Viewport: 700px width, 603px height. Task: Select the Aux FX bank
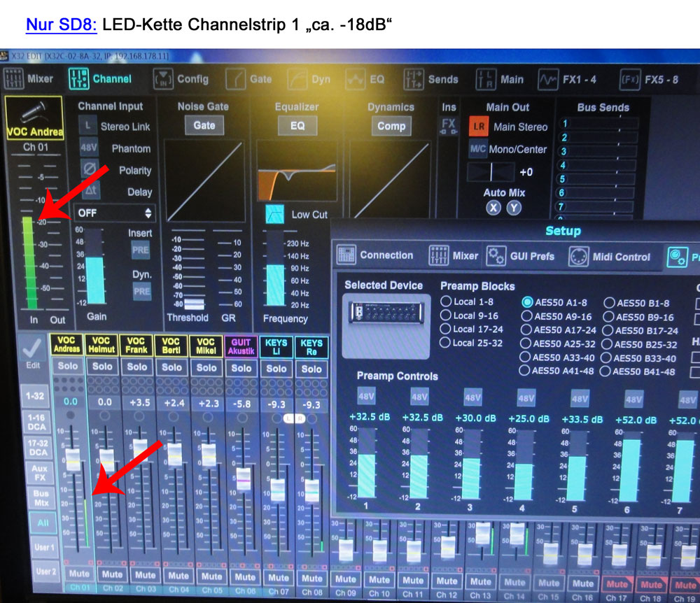point(39,473)
